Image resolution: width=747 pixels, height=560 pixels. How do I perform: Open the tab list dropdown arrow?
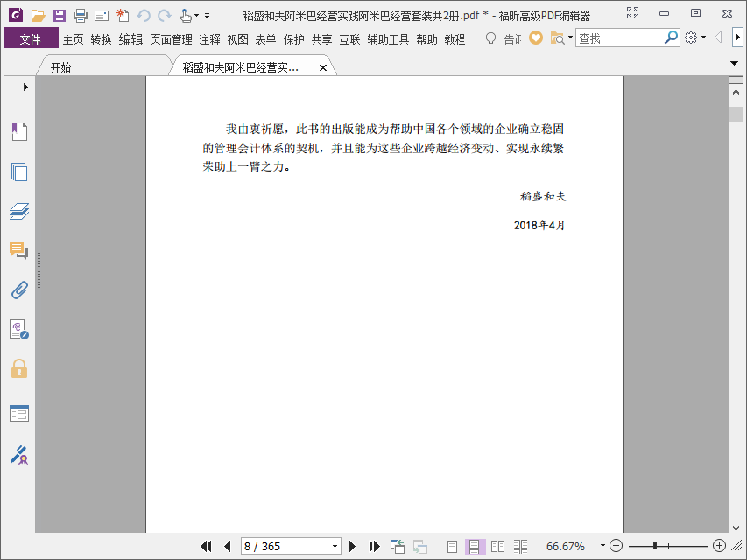point(734,63)
